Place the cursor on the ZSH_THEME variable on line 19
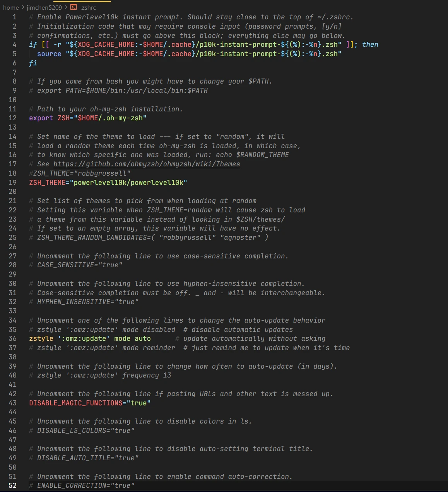The width and height of the screenshot is (448, 492). [47, 183]
